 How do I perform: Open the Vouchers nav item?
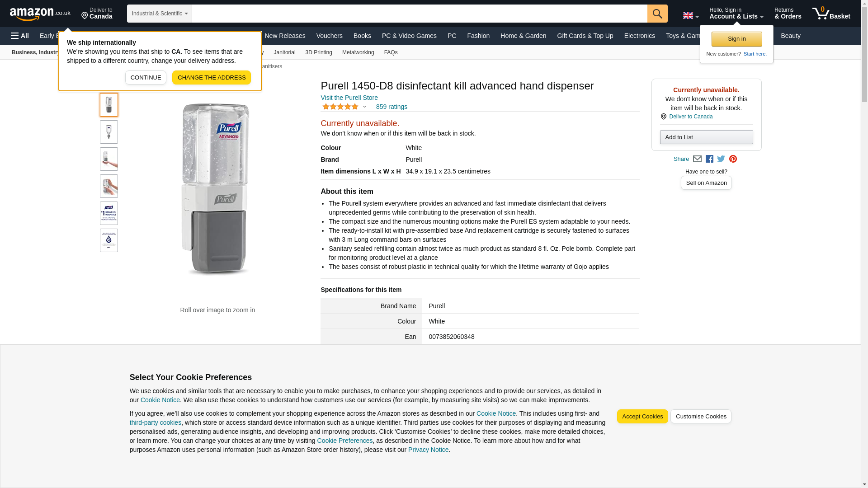(x=329, y=36)
